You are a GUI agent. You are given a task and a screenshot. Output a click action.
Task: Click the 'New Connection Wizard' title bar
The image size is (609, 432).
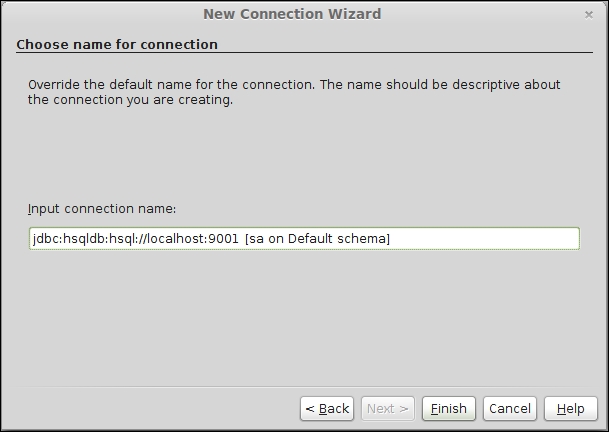[292, 14]
